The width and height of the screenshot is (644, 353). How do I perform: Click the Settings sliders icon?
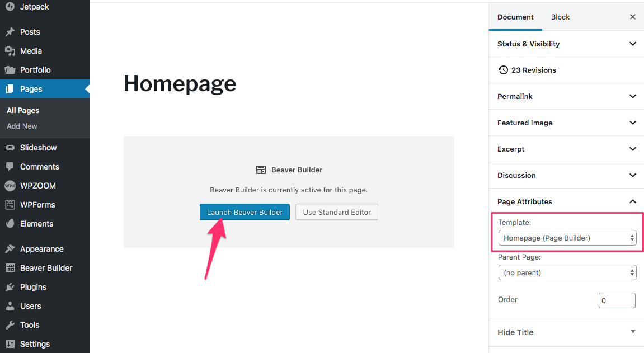10,344
